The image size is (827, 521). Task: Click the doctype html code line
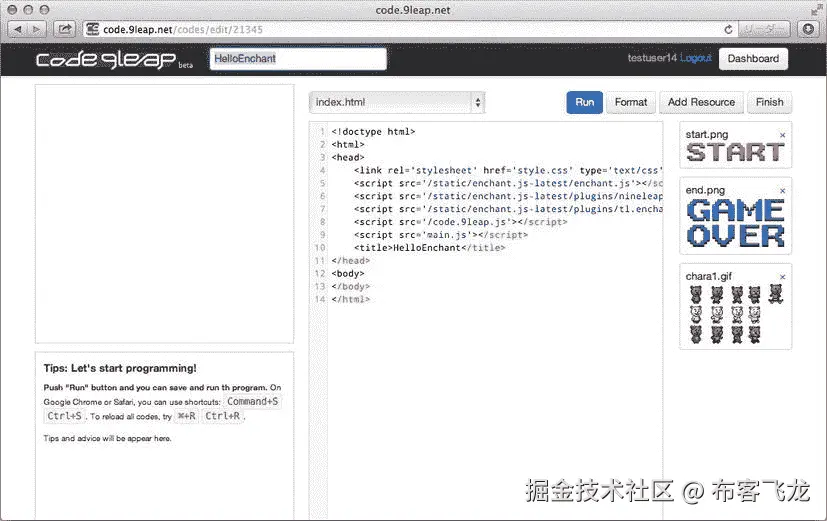coord(373,132)
